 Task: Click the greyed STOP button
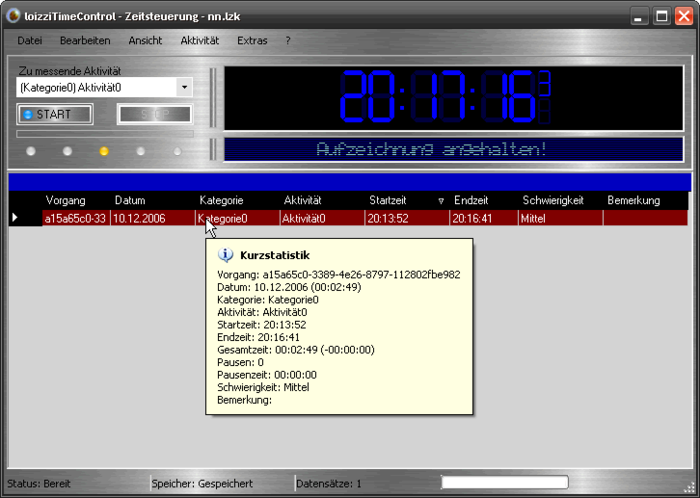point(154,114)
